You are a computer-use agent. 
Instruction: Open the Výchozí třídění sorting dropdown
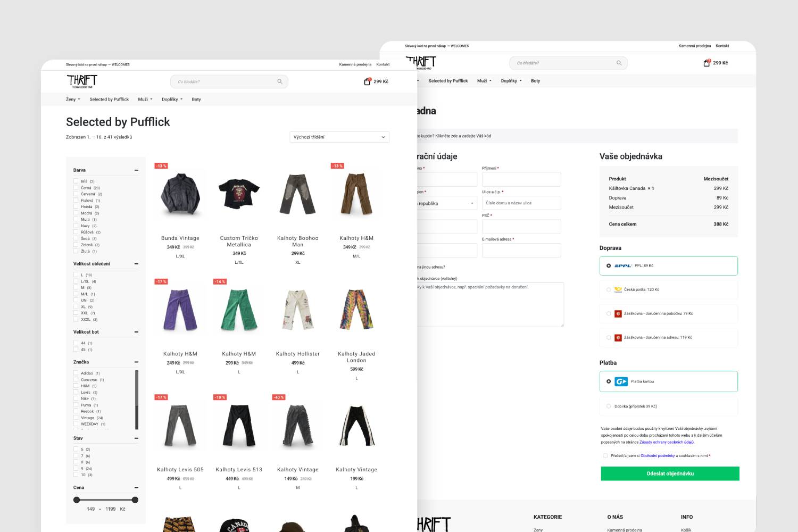[x=339, y=137]
